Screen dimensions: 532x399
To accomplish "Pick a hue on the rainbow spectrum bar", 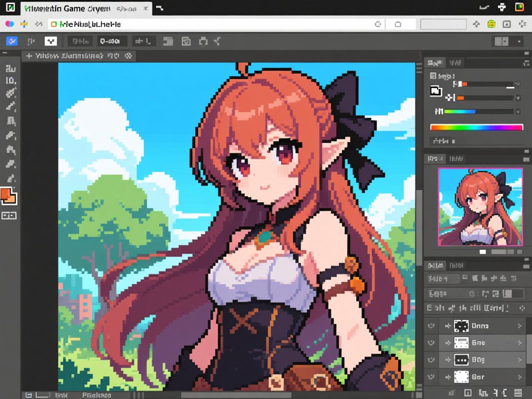I will 476,127.
